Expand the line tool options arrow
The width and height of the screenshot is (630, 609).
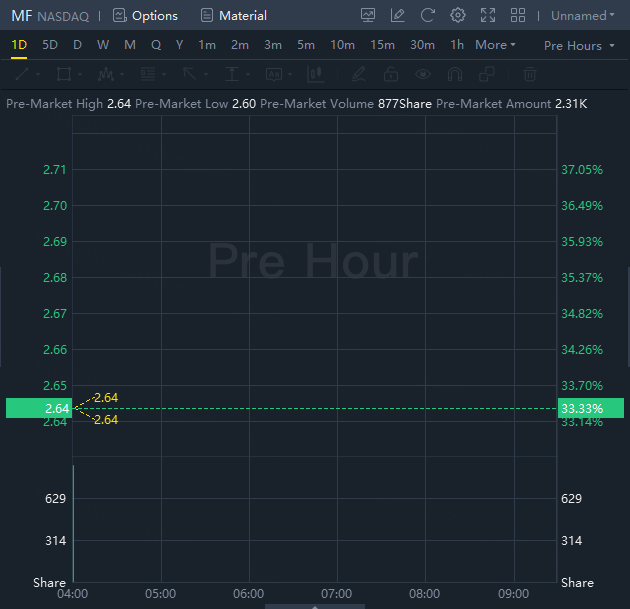[38, 74]
